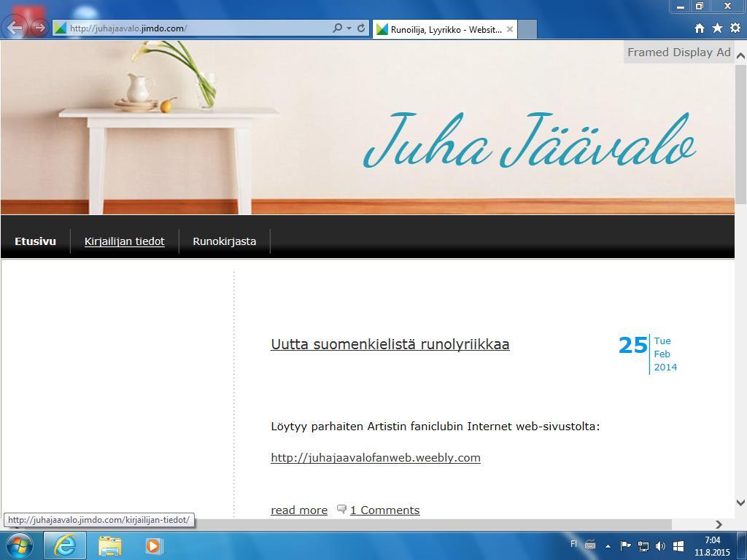
Task: Click the URL text in address bar
Action: coord(128,28)
